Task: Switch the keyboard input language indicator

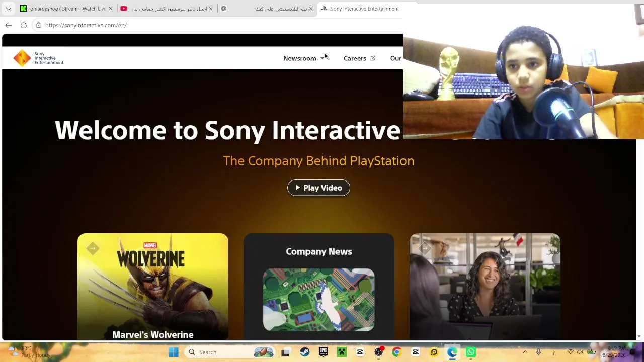Action: click(x=554, y=352)
